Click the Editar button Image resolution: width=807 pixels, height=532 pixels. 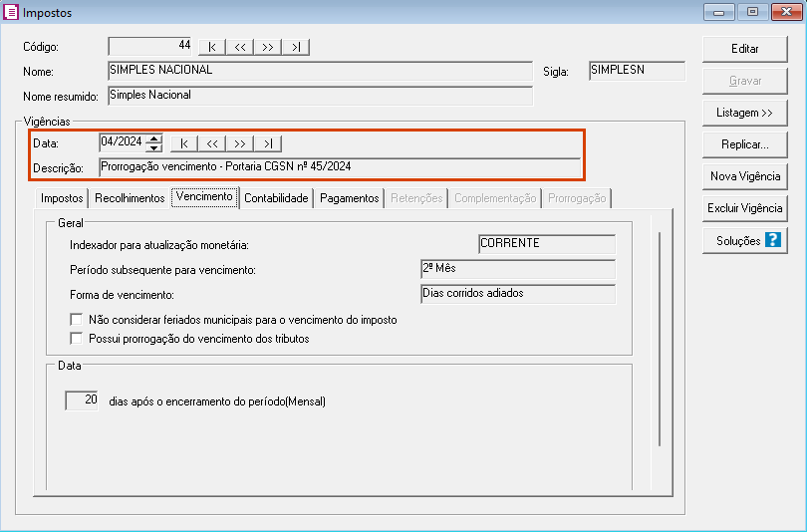coord(744,49)
